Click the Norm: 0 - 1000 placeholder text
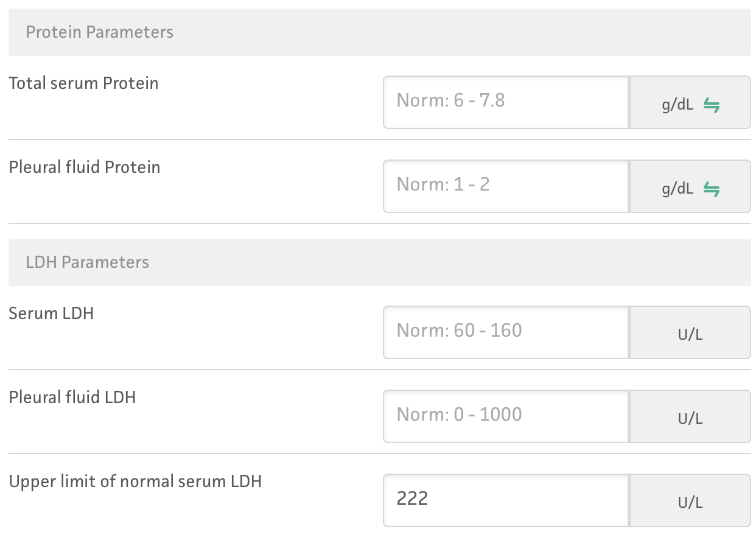 pos(459,415)
